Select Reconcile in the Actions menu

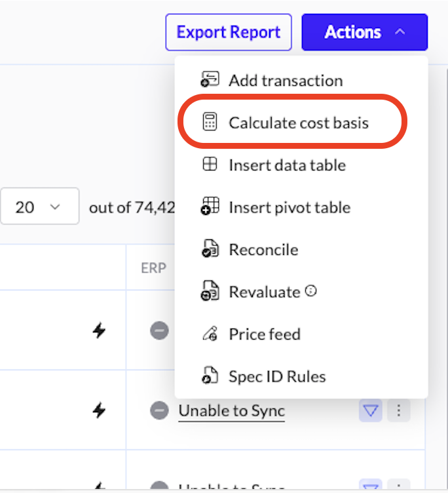(263, 250)
